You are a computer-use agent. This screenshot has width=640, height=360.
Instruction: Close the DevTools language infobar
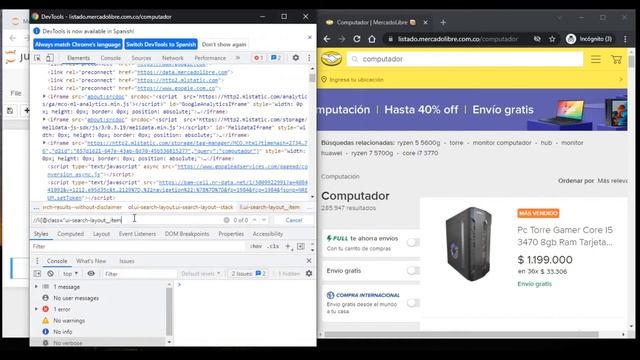pos(310,37)
